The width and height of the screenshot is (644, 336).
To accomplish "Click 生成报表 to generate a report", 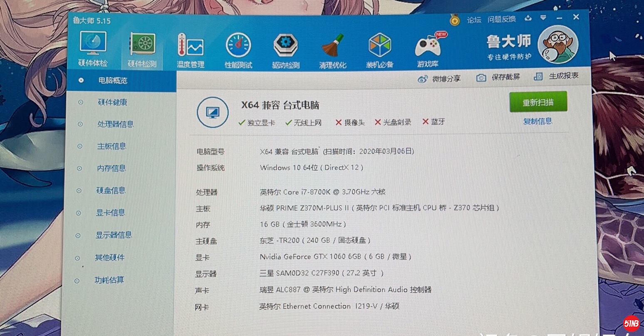I will tap(556, 76).
